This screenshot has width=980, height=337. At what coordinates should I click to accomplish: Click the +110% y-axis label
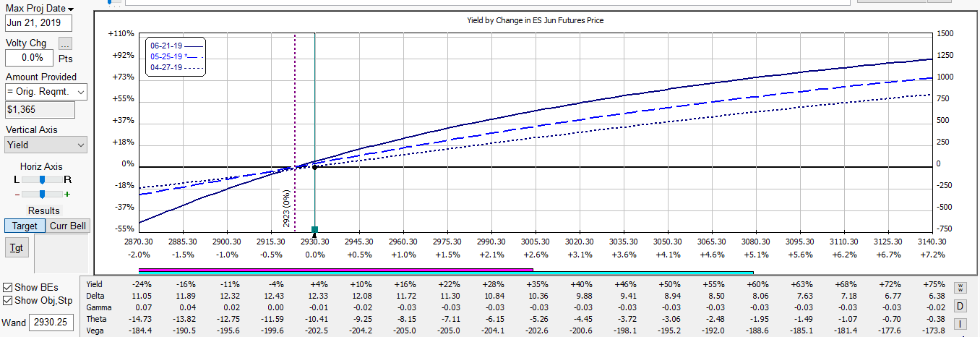coord(121,33)
